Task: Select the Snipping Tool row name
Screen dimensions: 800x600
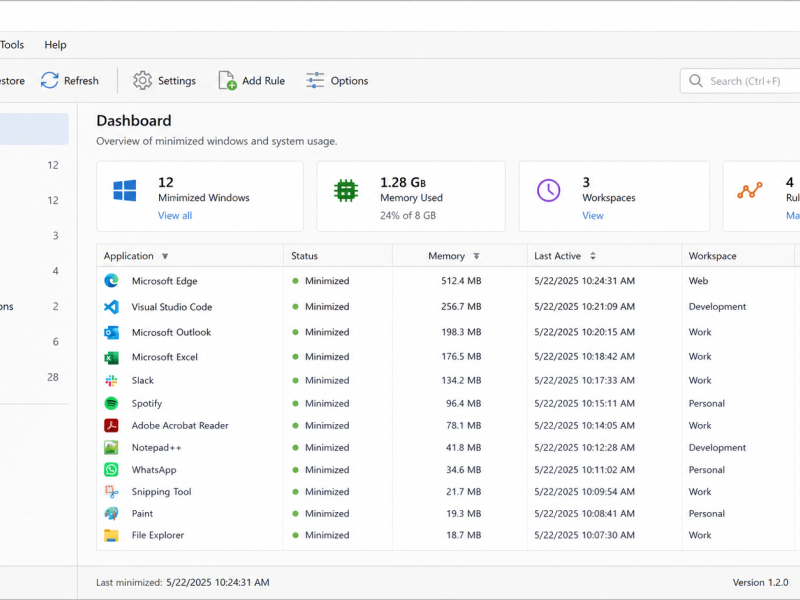Action: coord(161,492)
